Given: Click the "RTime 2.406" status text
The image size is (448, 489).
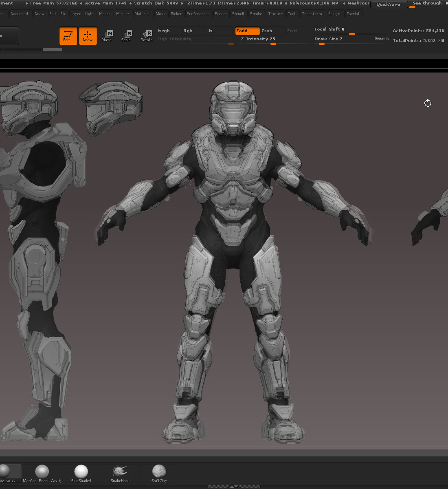Looking at the screenshot, I should tap(233, 3).
